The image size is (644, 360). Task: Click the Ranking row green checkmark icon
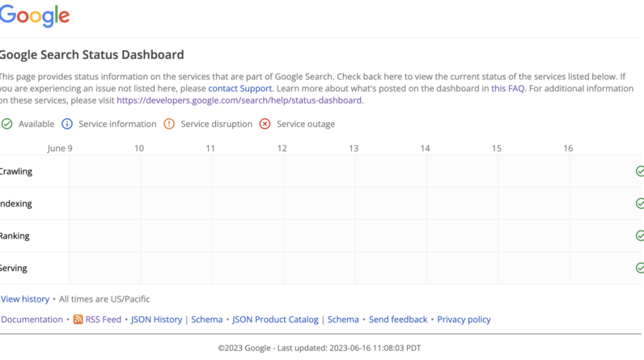[x=639, y=235]
